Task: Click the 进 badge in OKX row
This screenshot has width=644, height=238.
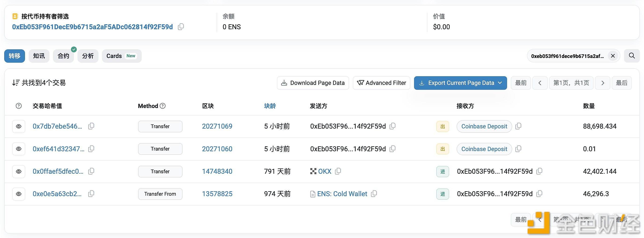Action: [443, 172]
